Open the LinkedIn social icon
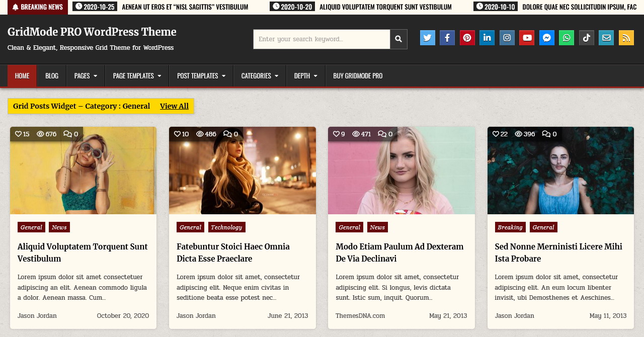This screenshot has height=337, width=644. pyautogui.click(x=487, y=38)
